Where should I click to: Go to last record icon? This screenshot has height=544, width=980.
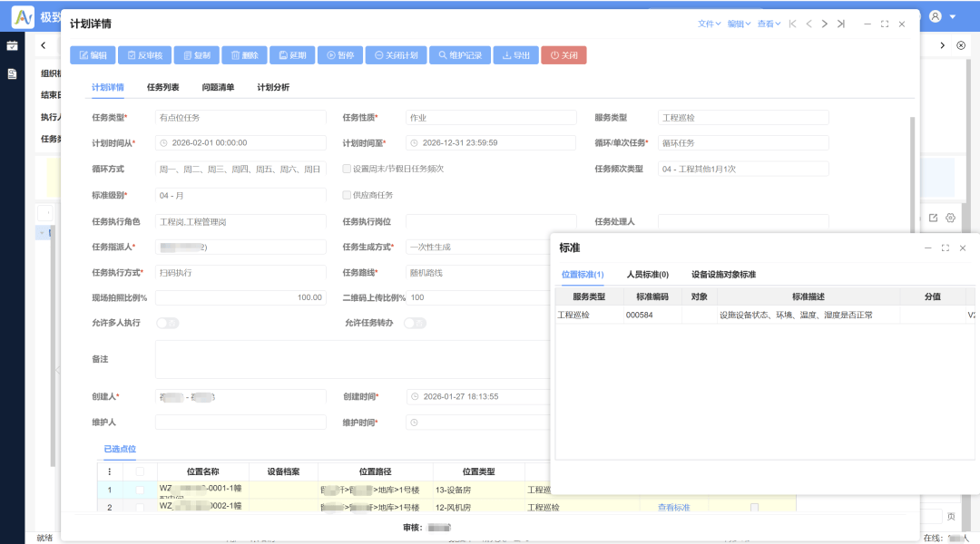pos(841,24)
